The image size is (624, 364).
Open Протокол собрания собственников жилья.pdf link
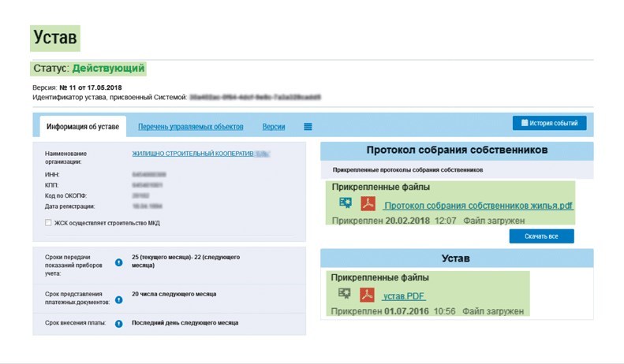(478, 206)
